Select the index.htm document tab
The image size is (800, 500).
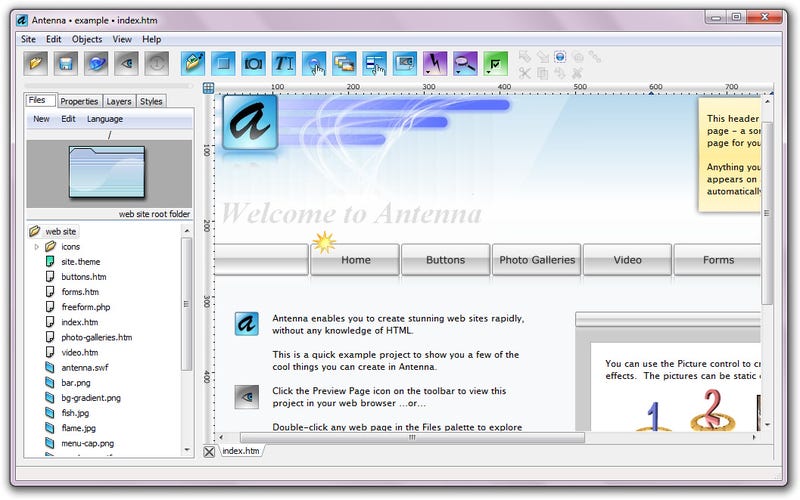pos(241,451)
